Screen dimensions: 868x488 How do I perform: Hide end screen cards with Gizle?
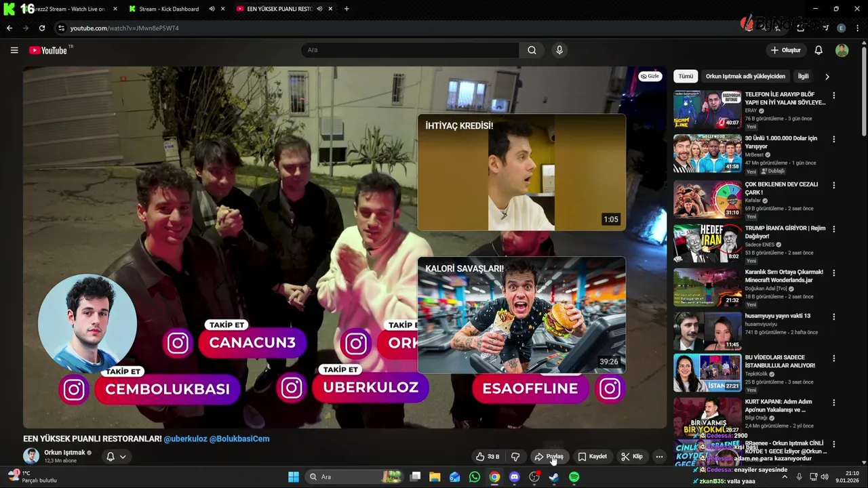[x=650, y=76]
